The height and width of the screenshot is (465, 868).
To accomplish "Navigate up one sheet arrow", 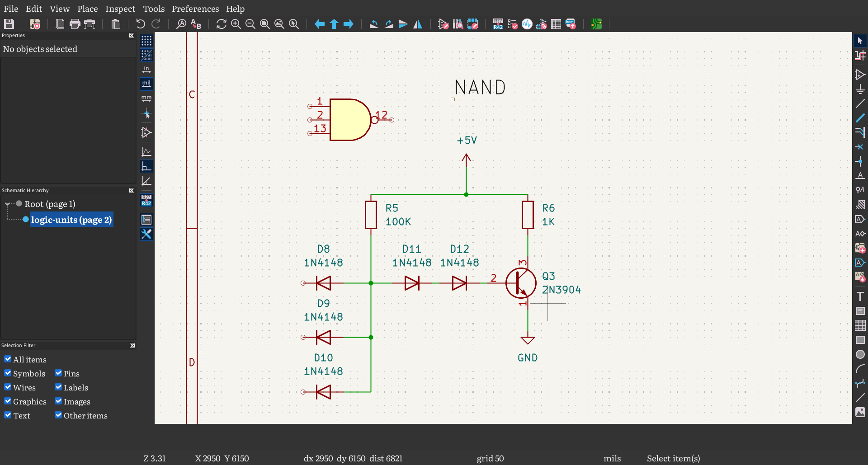I will tap(334, 24).
